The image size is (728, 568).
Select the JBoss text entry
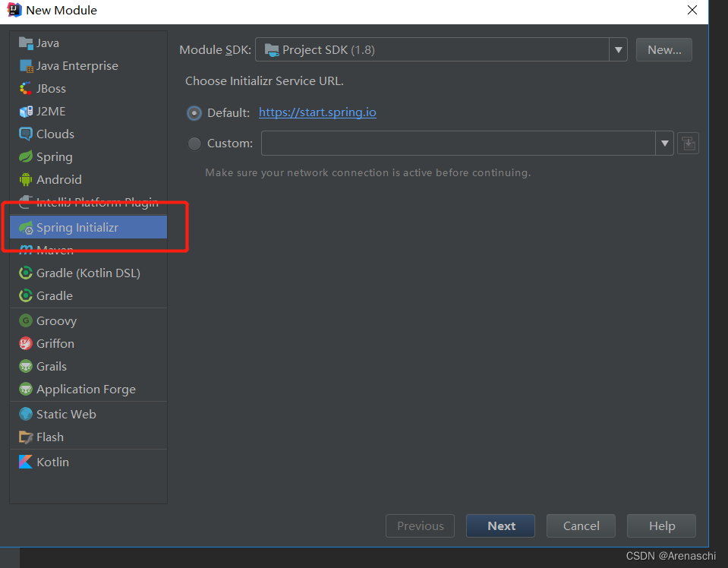[51, 88]
